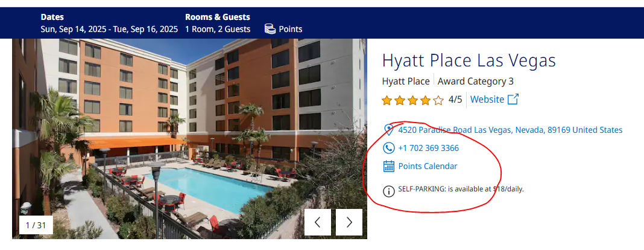Show previous hotel photo with left arrow
This screenshot has width=644, height=250.
click(318, 222)
